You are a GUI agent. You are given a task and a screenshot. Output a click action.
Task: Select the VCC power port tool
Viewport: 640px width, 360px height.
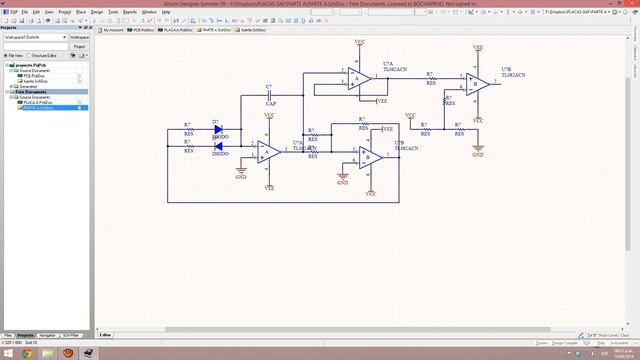coord(250,20)
